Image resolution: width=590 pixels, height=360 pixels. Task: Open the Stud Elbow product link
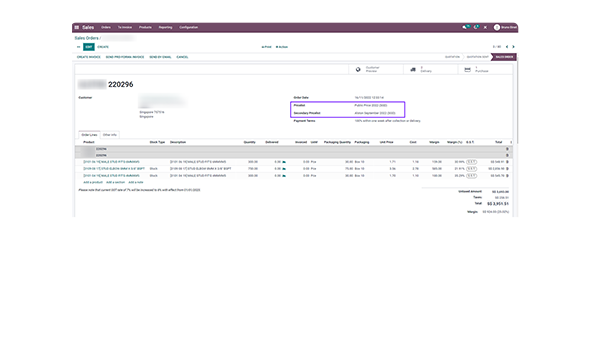click(x=114, y=169)
